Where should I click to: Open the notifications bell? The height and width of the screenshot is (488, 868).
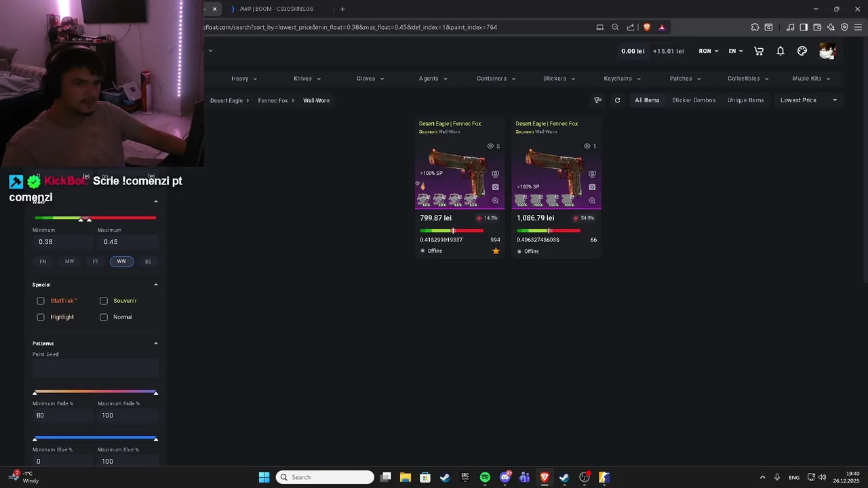(x=781, y=51)
